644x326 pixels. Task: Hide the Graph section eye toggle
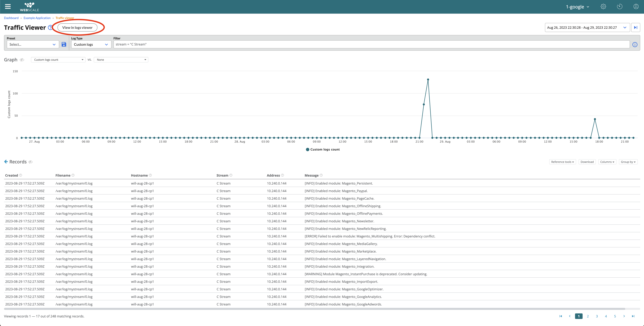click(22, 60)
